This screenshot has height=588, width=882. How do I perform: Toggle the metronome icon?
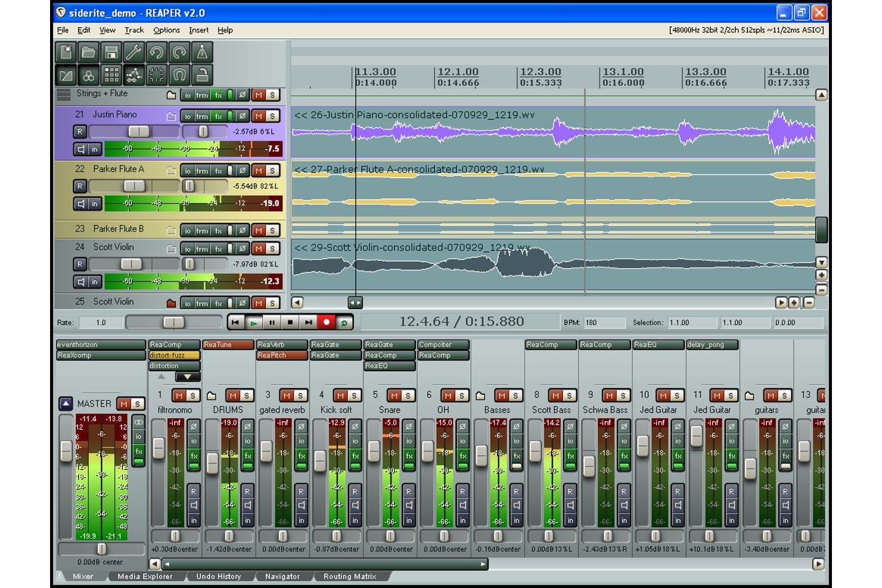coord(202,52)
